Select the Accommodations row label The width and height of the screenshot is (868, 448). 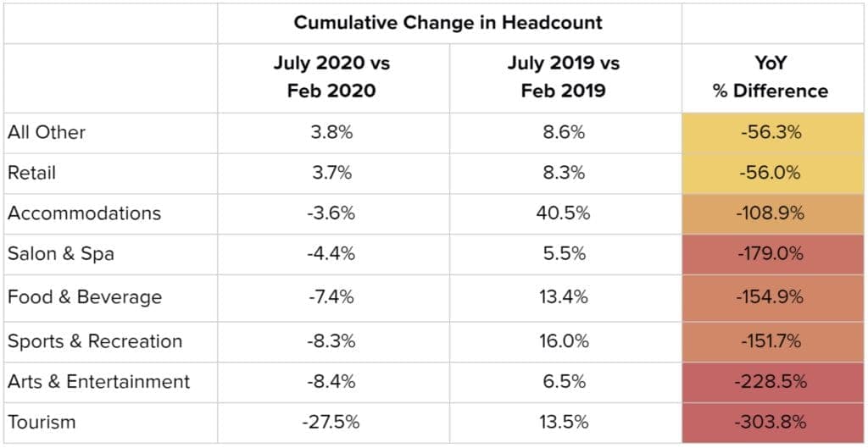pos(84,213)
